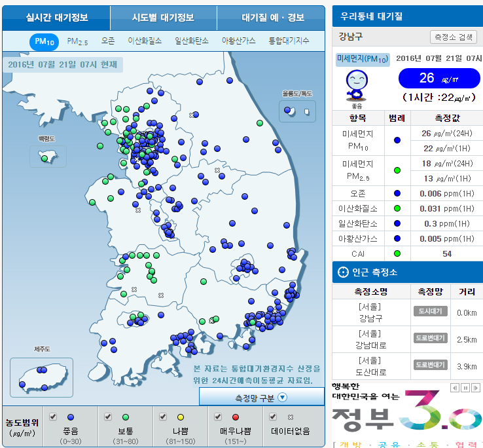This screenshot has height=448, width=483.
Task: Click the 측정소 검색 button
Action: (453, 37)
